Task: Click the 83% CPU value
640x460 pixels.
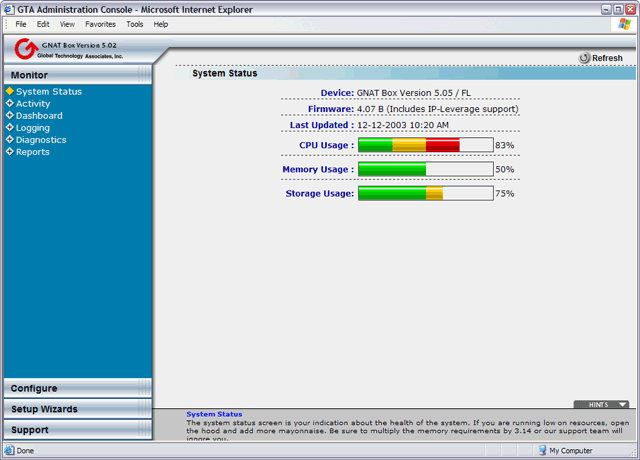Action: tap(505, 145)
